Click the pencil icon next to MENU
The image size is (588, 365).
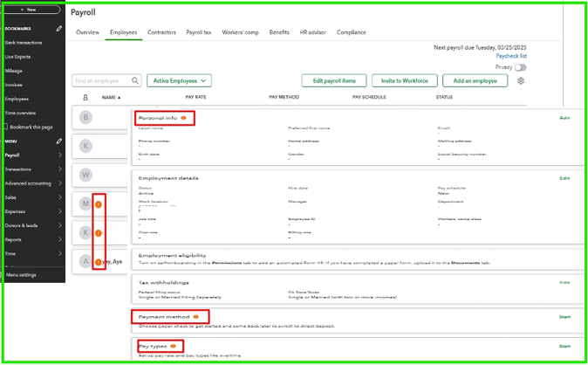coord(58,141)
